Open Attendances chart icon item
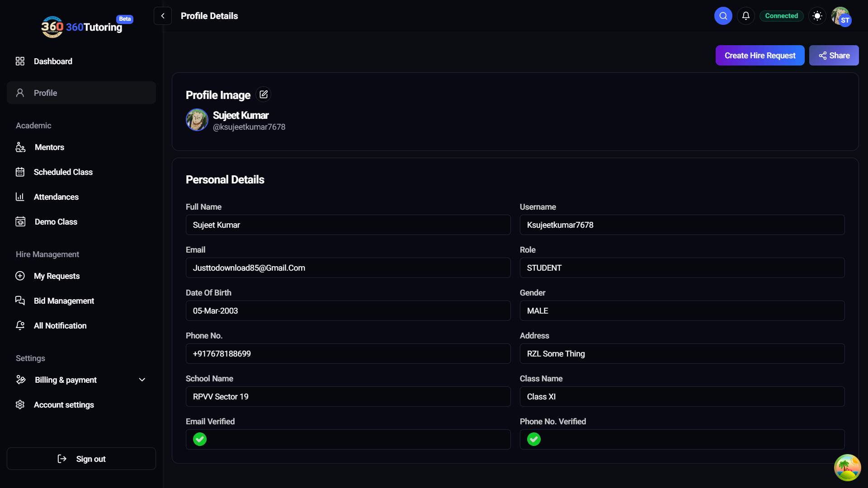Image resolution: width=868 pixels, height=488 pixels. pyautogui.click(x=56, y=197)
